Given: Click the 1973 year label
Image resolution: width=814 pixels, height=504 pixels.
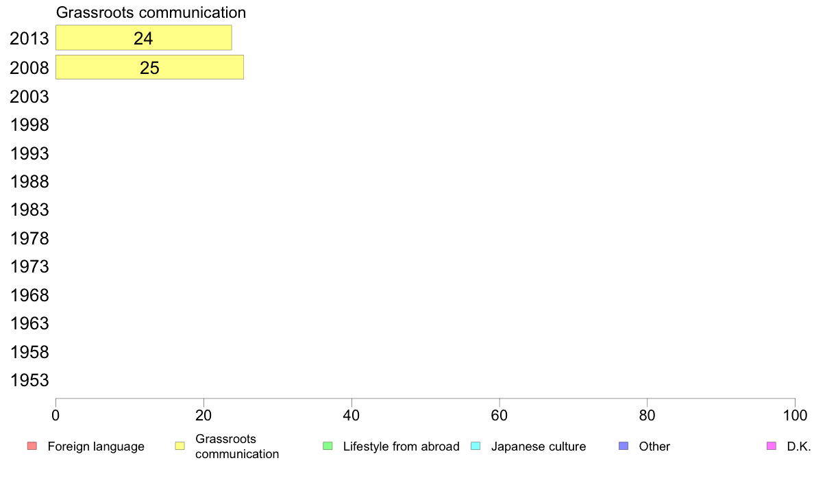Looking at the screenshot, I should [x=29, y=266].
